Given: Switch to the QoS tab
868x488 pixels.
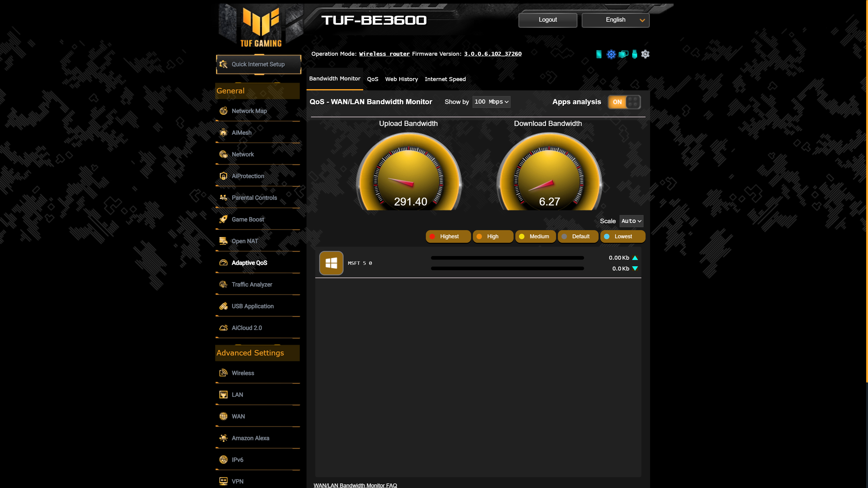Looking at the screenshot, I should (x=373, y=79).
